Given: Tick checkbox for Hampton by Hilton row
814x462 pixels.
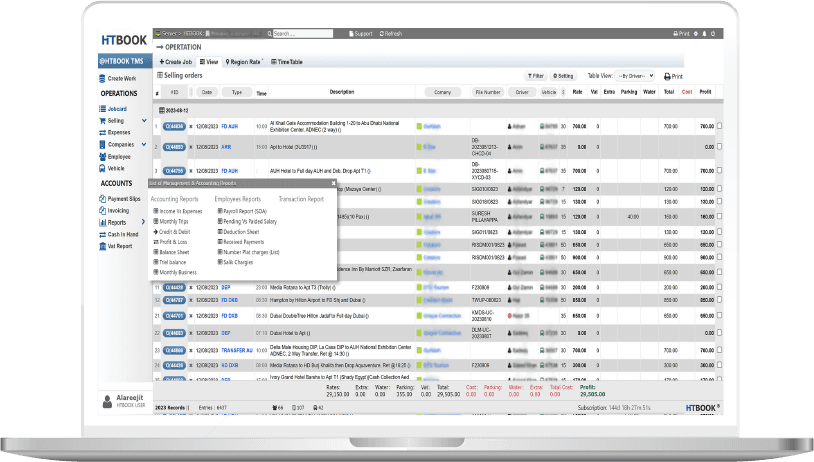Looking at the screenshot, I should (x=720, y=300).
